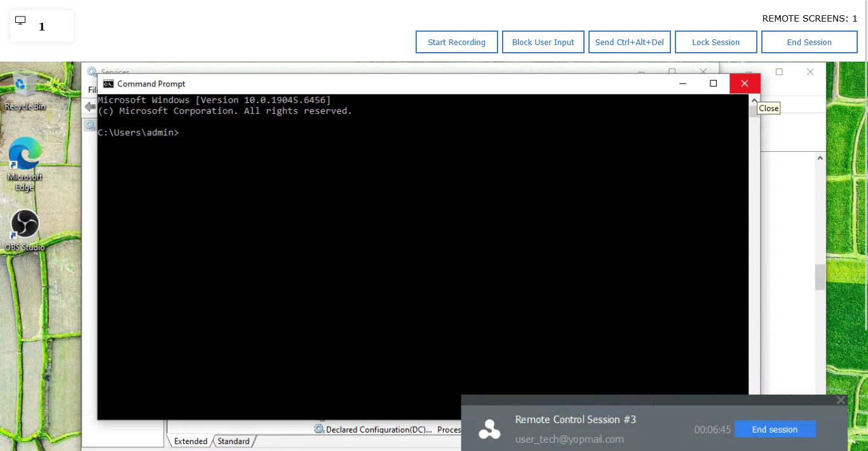The width and height of the screenshot is (868, 451).
Task: Maximize the Services window behind Command Prompt
Action: [672, 71]
